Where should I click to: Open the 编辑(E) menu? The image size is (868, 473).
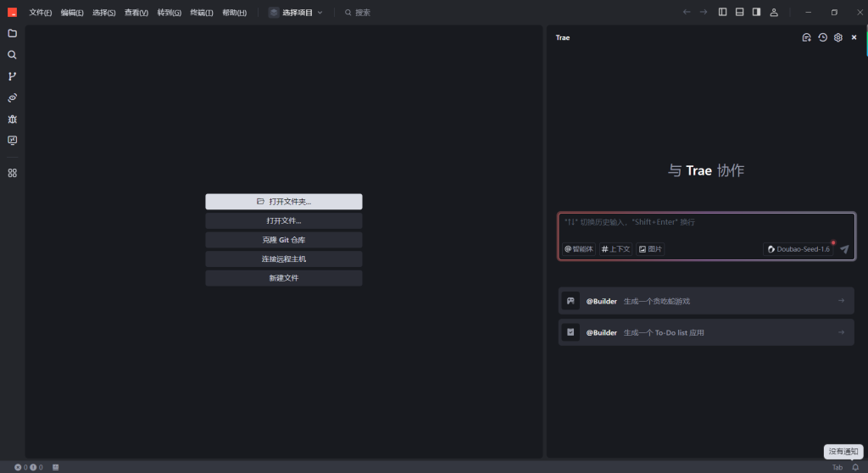[72, 12]
